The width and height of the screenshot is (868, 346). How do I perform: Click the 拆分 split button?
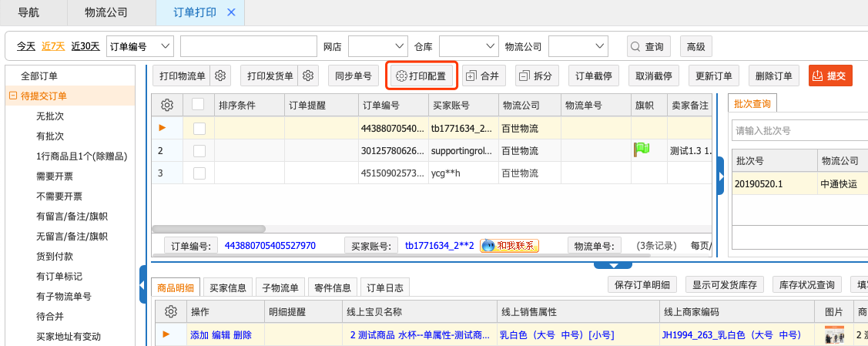click(537, 76)
